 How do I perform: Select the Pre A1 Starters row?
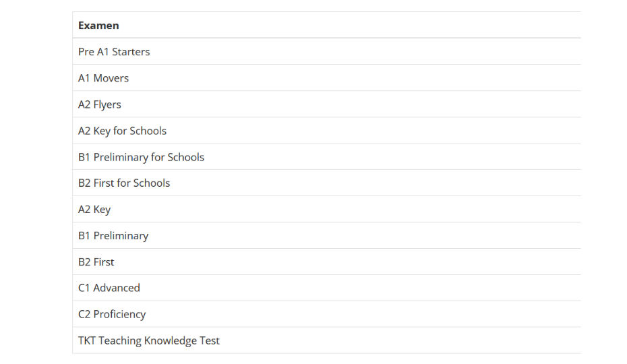pyautogui.click(x=327, y=52)
